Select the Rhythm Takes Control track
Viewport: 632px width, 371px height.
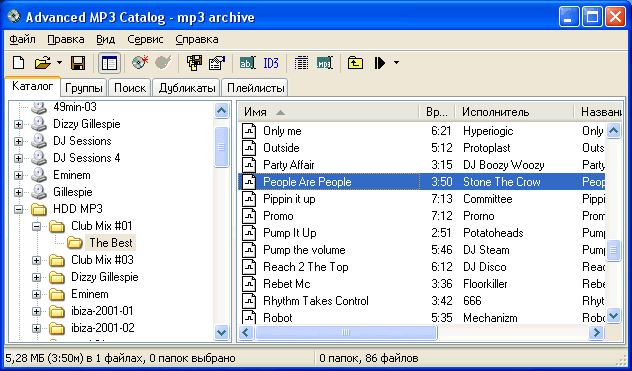(316, 301)
